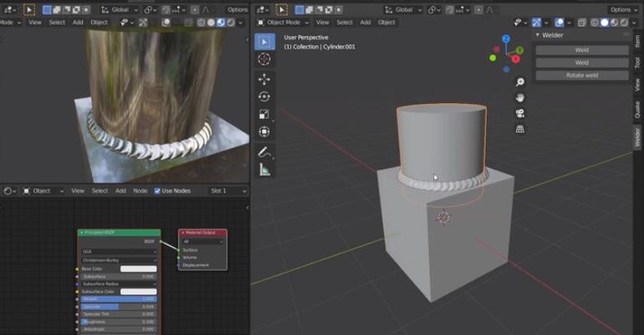Select the Transform tool
The image size is (644, 335).
coord(264,132)
